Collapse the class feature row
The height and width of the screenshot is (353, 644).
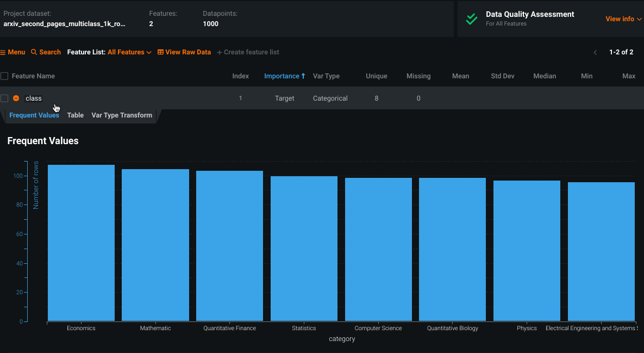coord(16,98)
